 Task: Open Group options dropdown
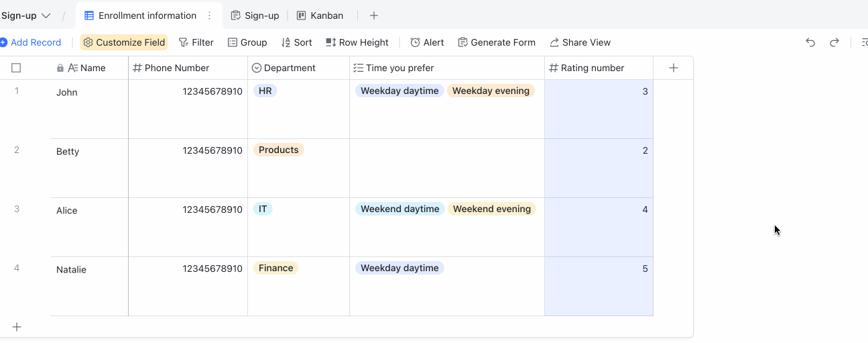[x=247, y=42]
